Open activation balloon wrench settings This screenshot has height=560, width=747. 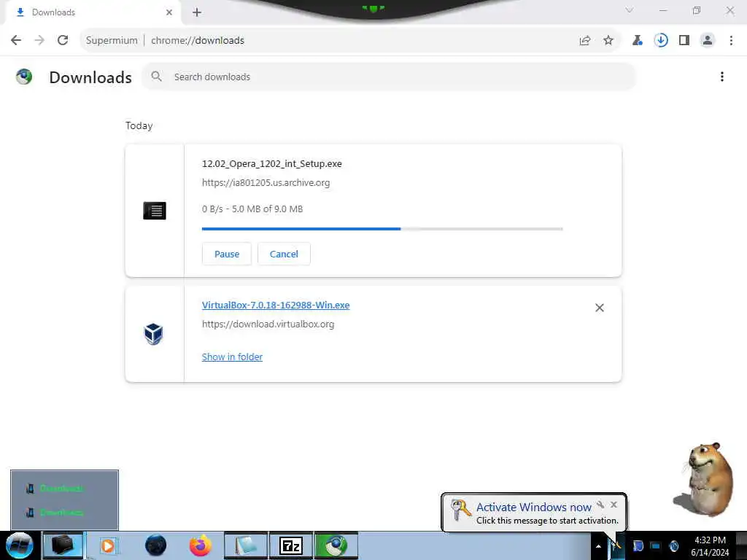click(600, 505)
